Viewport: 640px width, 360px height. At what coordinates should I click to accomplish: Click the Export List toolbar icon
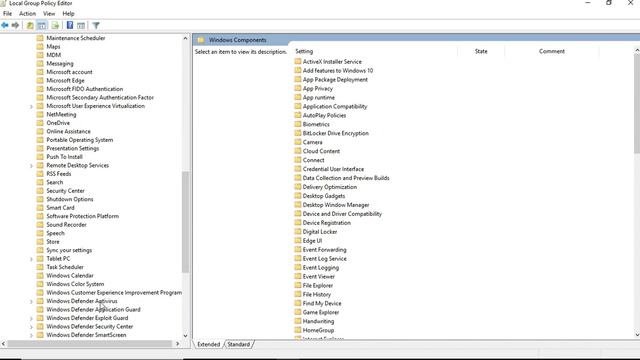tap(55, 25)
